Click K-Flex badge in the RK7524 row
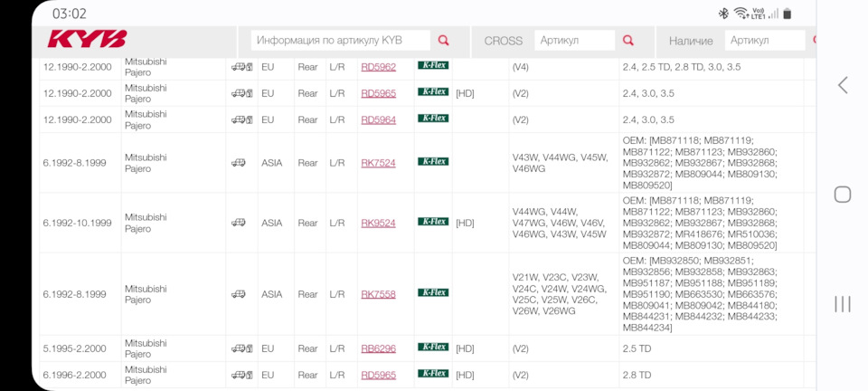This screenshot has width=868, height=391. [433, 162]
